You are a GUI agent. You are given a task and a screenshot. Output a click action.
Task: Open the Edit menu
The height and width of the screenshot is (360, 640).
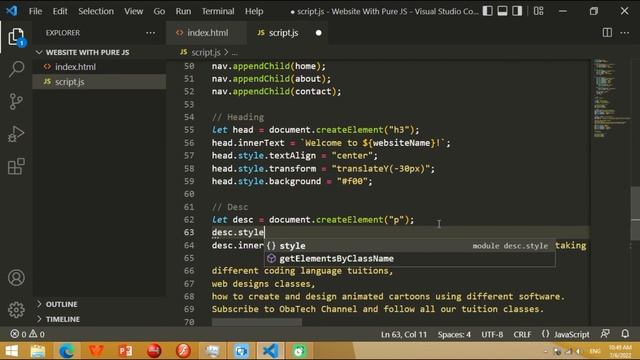pos(60,11)
